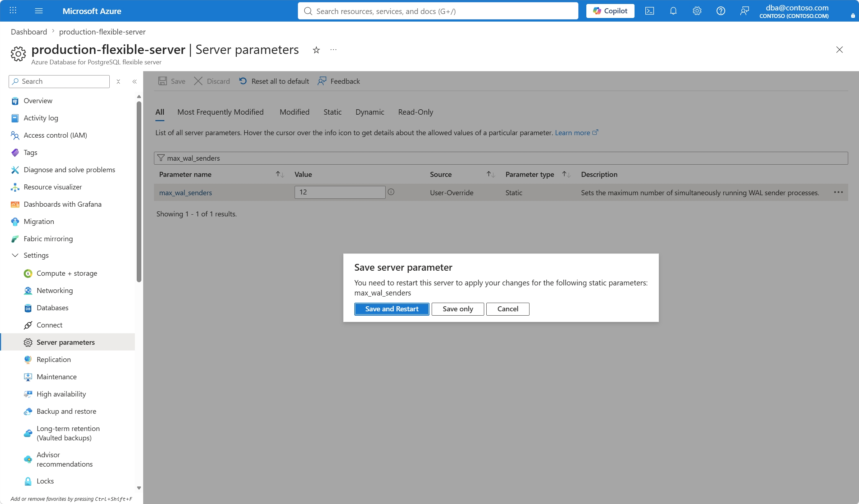
Task: Cancel the Save server parameter dialog
Action: (x=508, y=309)
